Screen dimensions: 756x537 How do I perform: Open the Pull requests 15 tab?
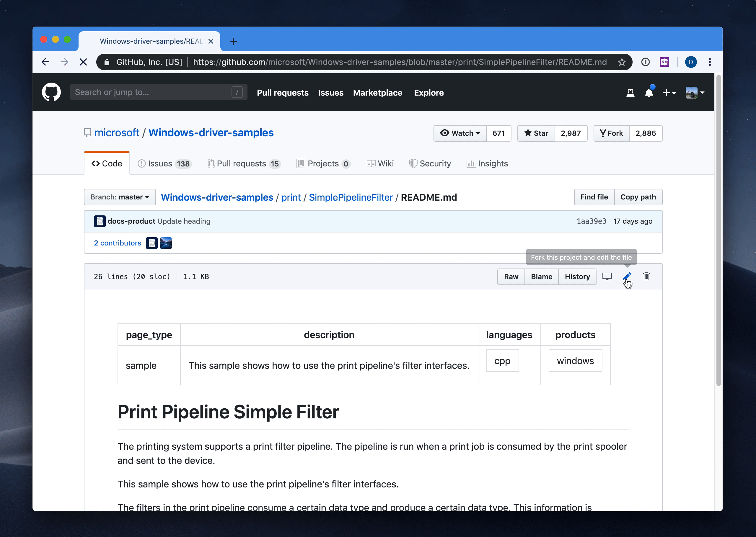pos(244,164)
